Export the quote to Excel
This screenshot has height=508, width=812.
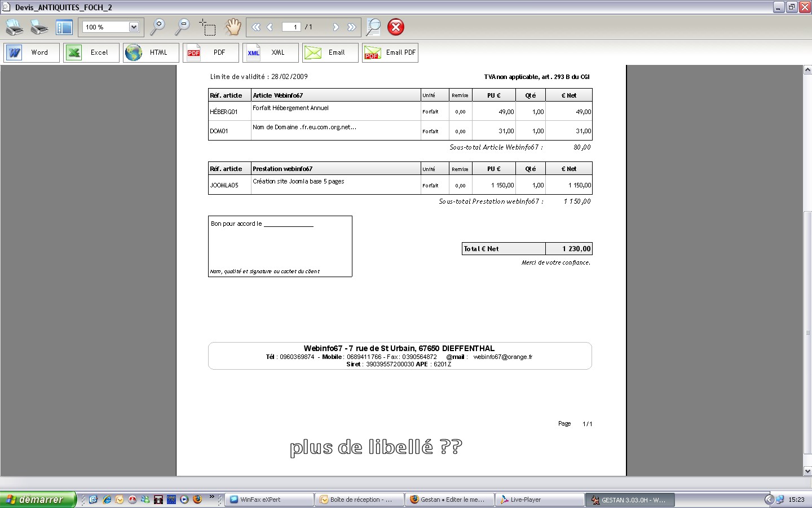(91, 52)
